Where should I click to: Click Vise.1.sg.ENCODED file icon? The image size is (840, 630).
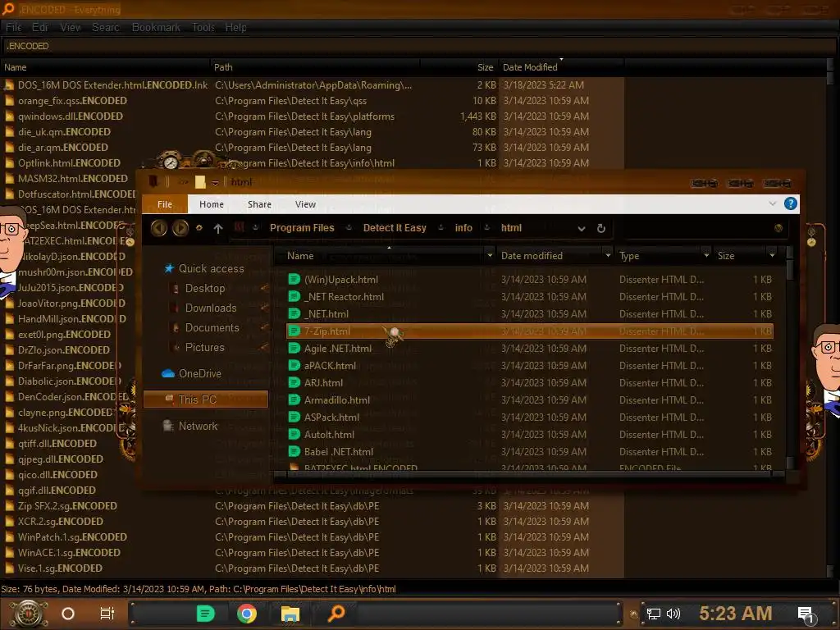pos(9,568)
